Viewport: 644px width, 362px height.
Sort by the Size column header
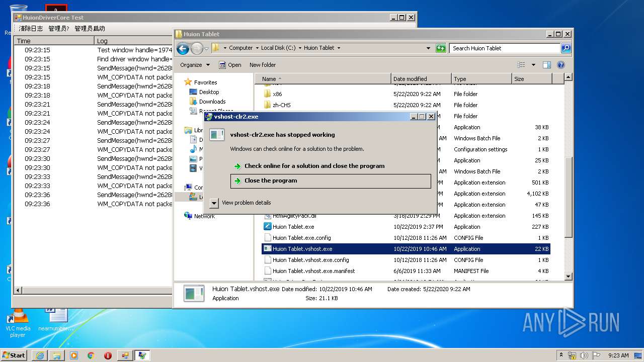[532, 79]
